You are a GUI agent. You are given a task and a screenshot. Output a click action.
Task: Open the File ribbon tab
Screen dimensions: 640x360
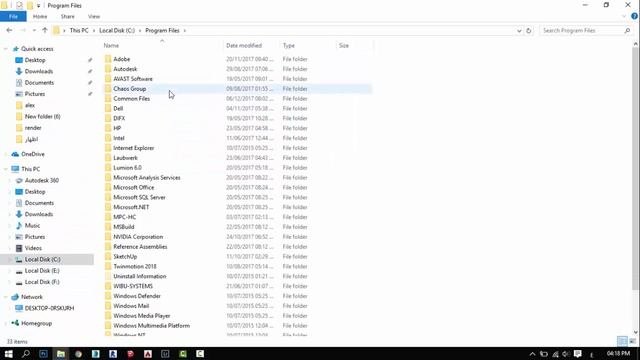click(x=13, y=16)
